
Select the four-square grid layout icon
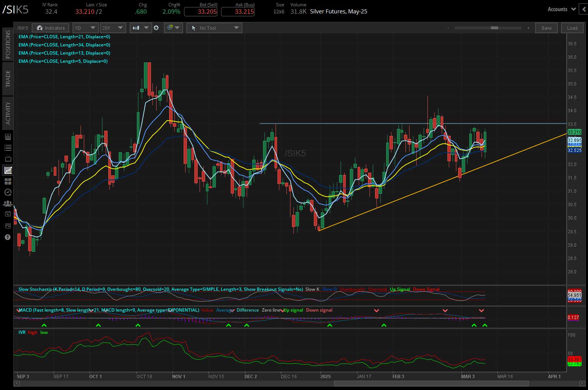[7, 181]
